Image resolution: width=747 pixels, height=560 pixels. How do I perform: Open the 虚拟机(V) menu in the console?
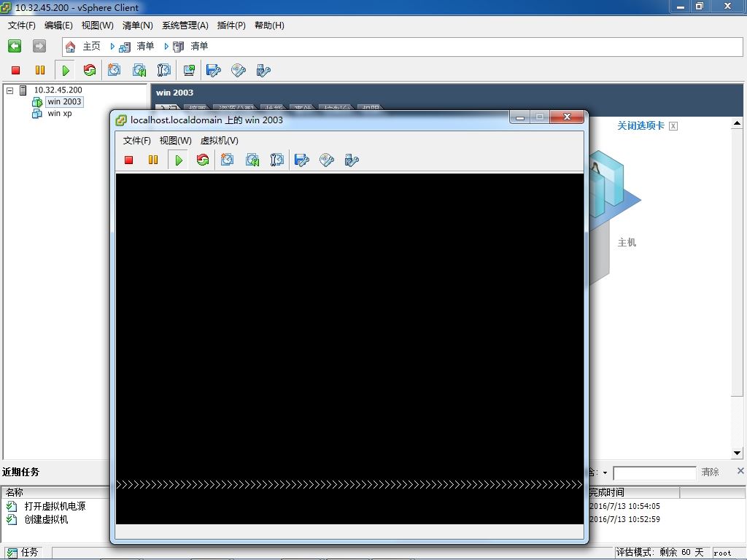[219, 141]
